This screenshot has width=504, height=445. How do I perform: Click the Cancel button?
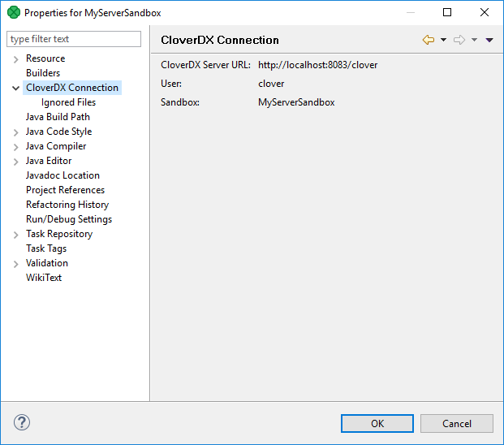coord(457,423)
